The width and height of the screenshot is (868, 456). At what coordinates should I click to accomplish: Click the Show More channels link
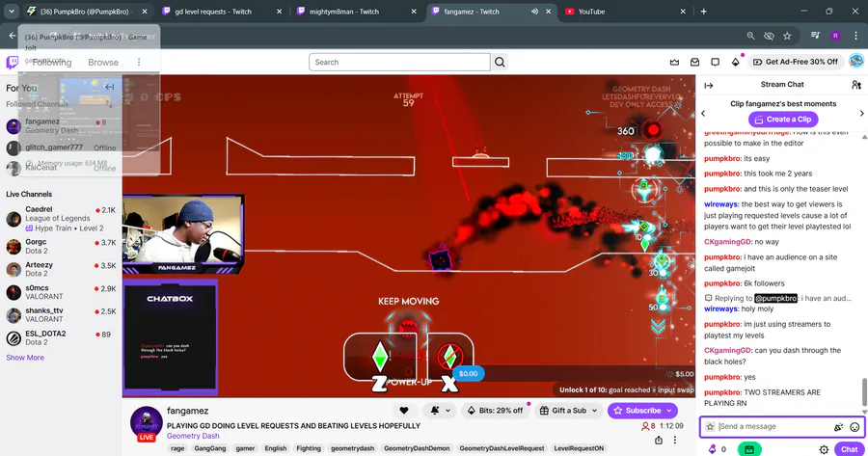(25, 358)
